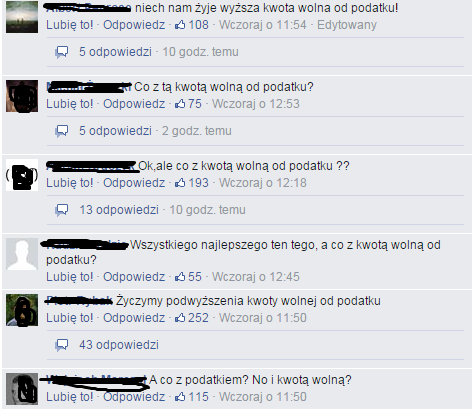Click the thumbs-up icon showing 252 likes
472x410 pixels.
click(x=180, y=317)
